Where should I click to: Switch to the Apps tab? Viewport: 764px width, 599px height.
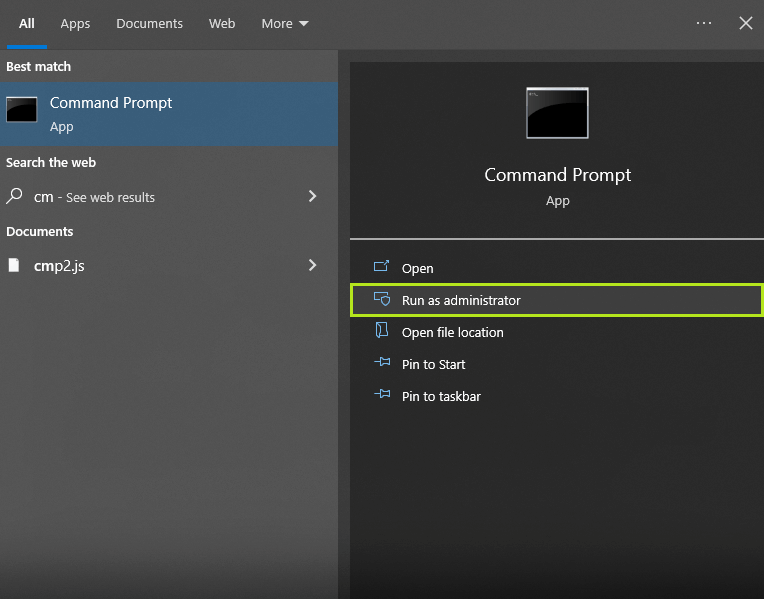click(x=75, y=23)
